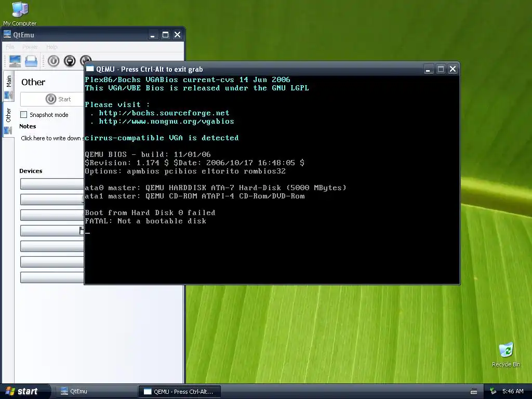This screenshot has height=399, width=532.
Task: Click the 'ata0 master: QEMU HARDDISK' line
Action: 216,188
